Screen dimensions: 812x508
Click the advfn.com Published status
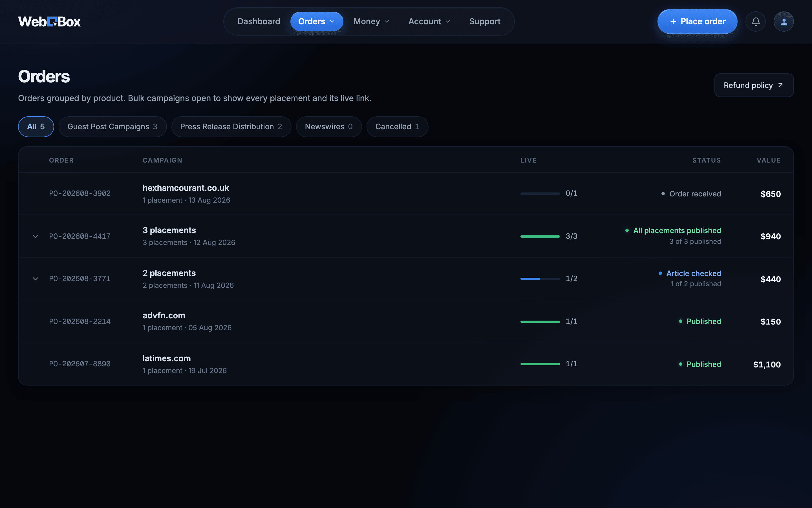(x=700, y=321)
